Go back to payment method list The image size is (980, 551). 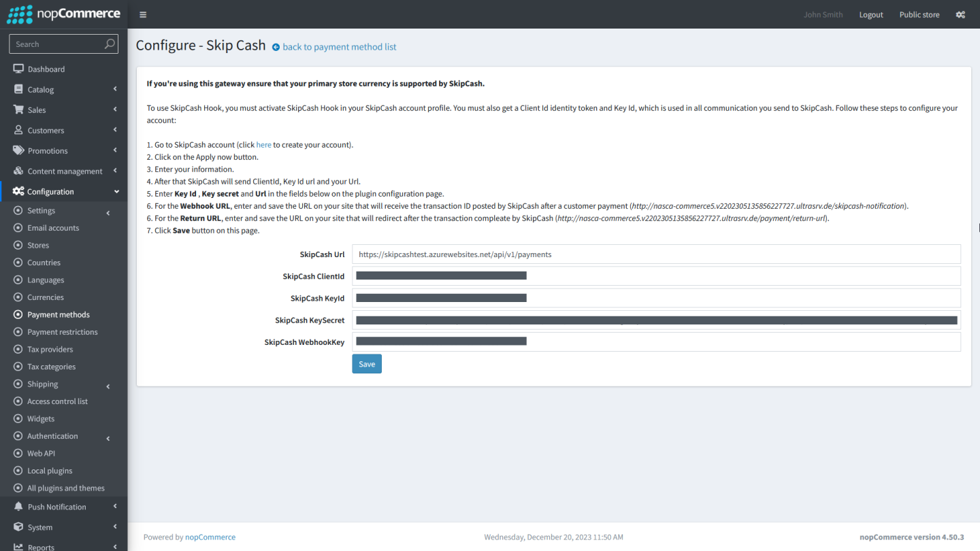pyautogui.click(x=339, y=47)
